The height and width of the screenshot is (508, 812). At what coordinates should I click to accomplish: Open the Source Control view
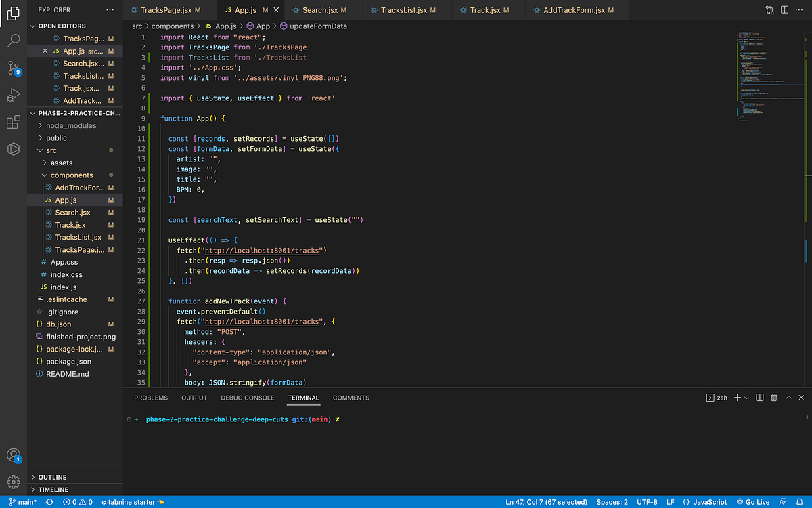tap(14, 68)
